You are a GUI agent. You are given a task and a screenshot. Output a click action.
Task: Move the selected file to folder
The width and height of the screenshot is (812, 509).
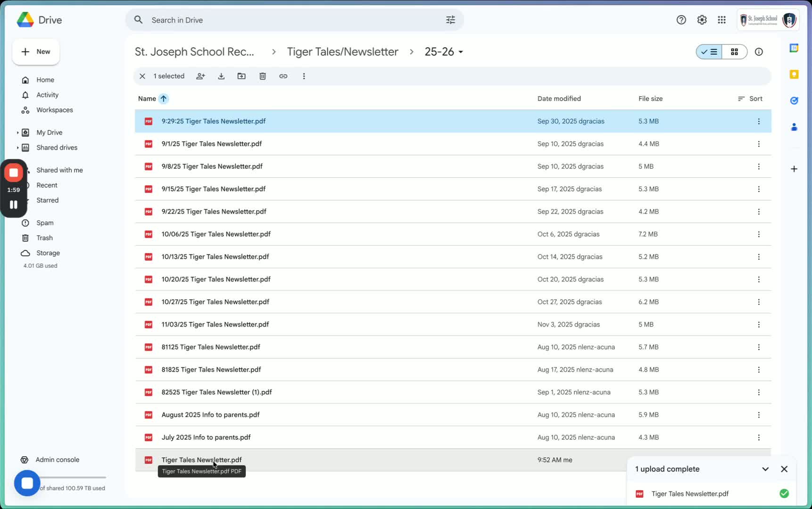pos(241,76)
